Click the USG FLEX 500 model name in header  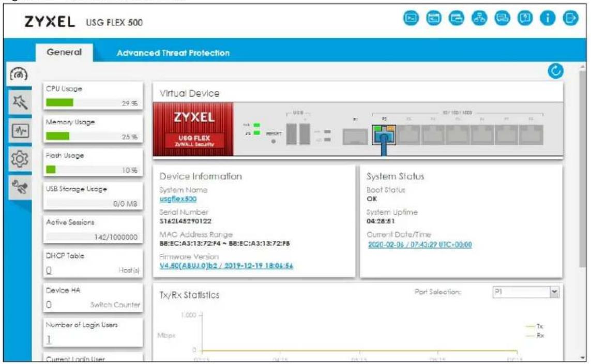pyautogui.click(x=114, y=22)
